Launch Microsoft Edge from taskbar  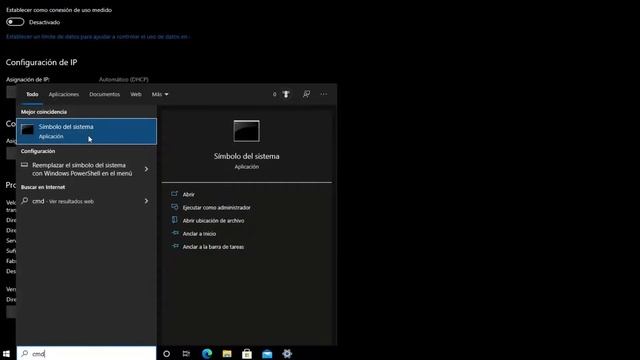coord(207,353)
